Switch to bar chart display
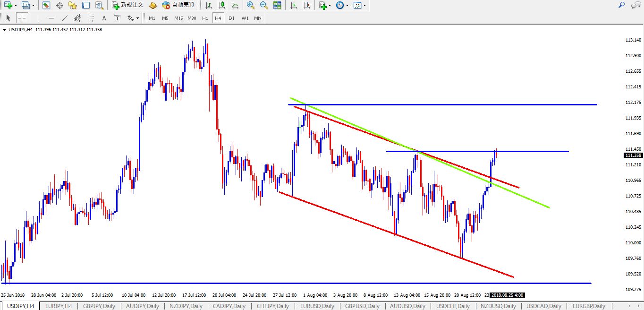Screen dimensions: 644x310 tap(209, 5)
